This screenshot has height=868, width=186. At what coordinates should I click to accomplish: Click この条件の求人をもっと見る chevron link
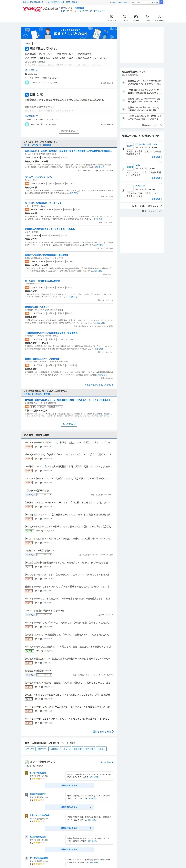tap(99, 385)
